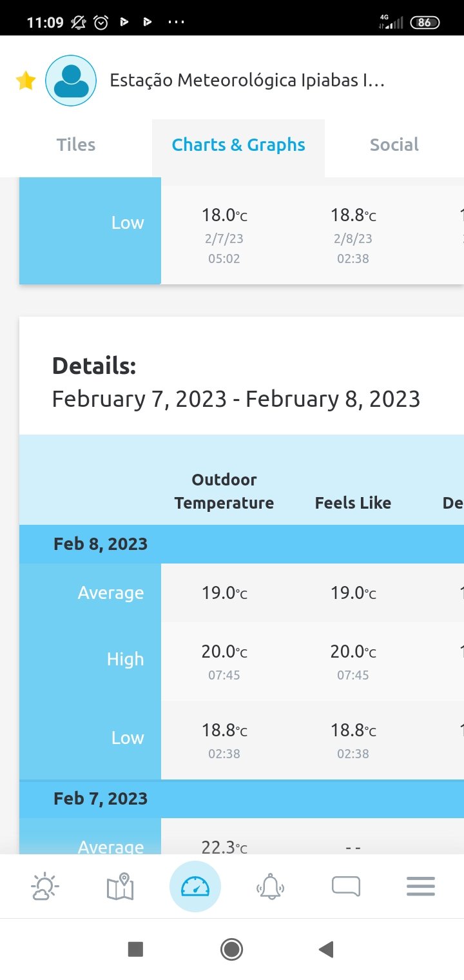Open the map icon in bottom navigation
This screenshot has height=980, width=464.
click(120, 887)
